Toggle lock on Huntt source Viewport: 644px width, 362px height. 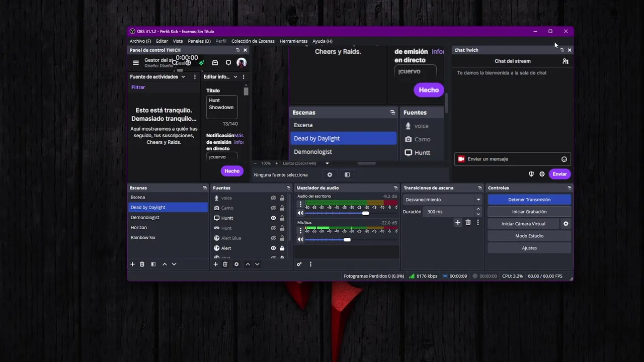282,218
